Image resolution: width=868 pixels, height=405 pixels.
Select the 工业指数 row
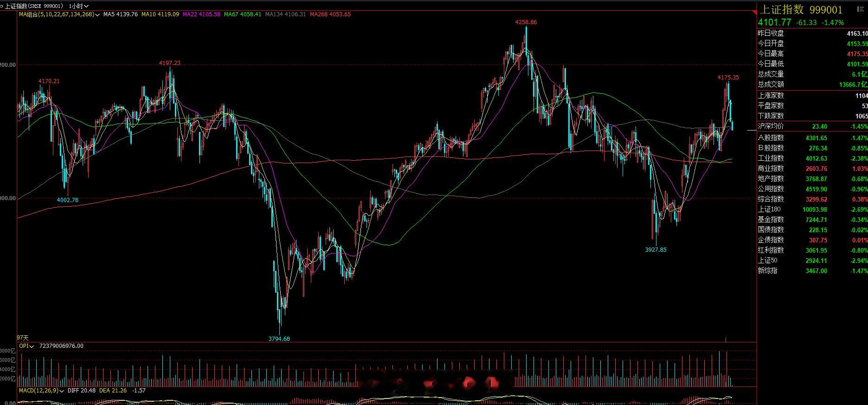click(x=812, y=158)
